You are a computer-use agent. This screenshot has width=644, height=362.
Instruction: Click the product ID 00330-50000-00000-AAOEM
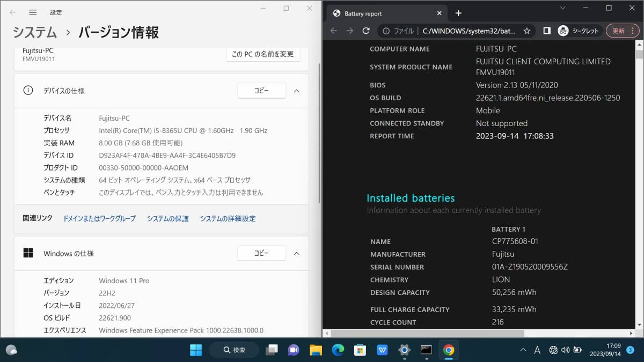pos(143,168)
